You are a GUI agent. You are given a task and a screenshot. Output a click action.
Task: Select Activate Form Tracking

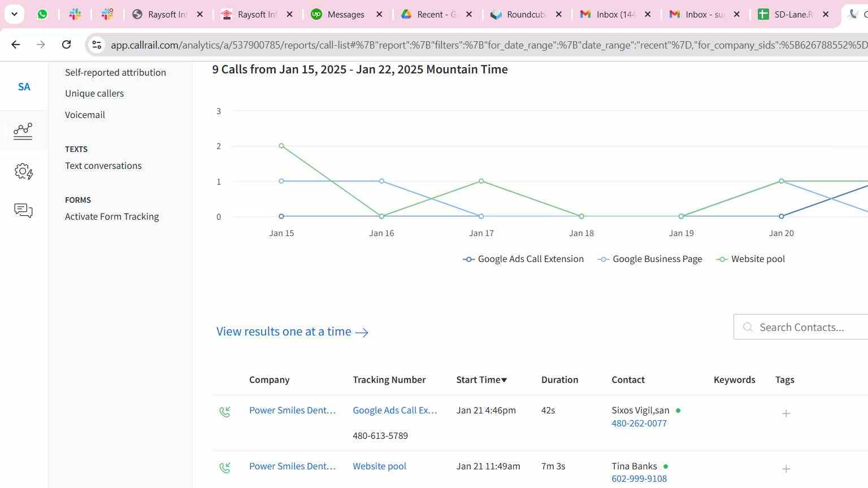[x=112, y=216]
